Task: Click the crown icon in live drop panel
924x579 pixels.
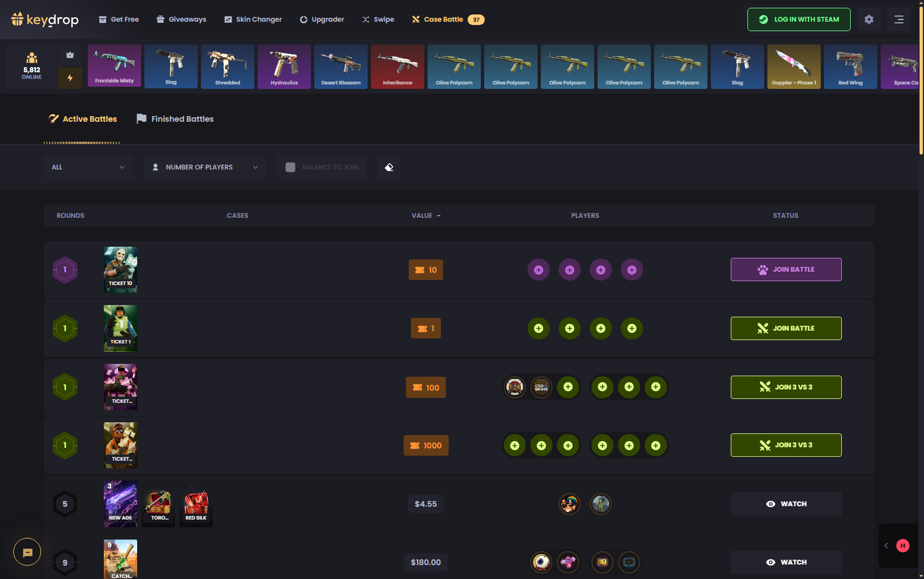Action: [70, 55]
